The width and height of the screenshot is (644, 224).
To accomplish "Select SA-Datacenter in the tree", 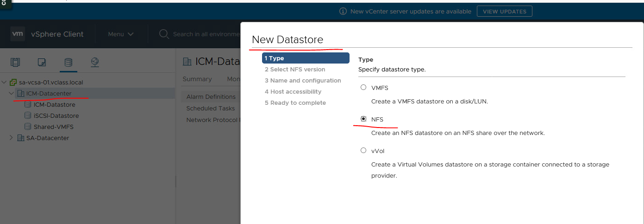I will [x=48, y=138].
